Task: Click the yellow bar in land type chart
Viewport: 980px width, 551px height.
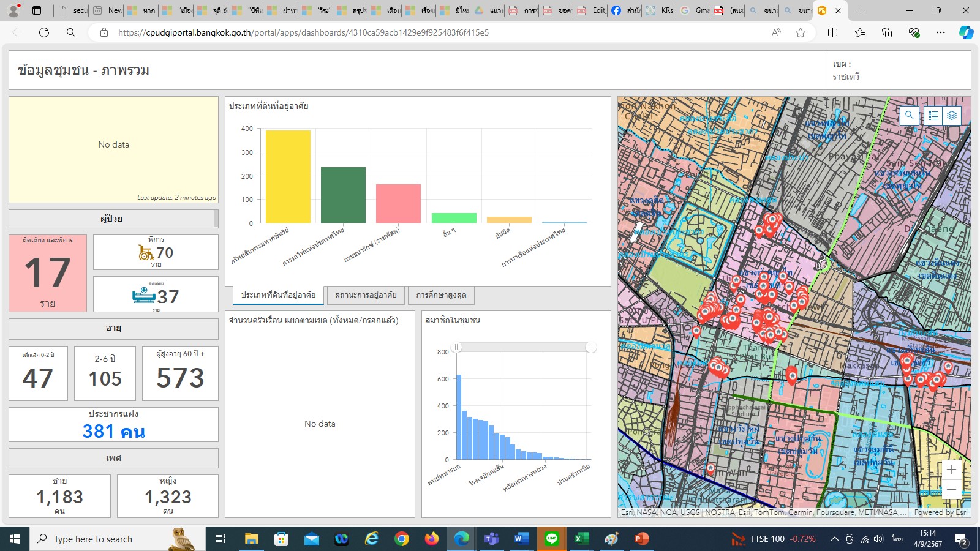Action: click(x=288, y=176)
